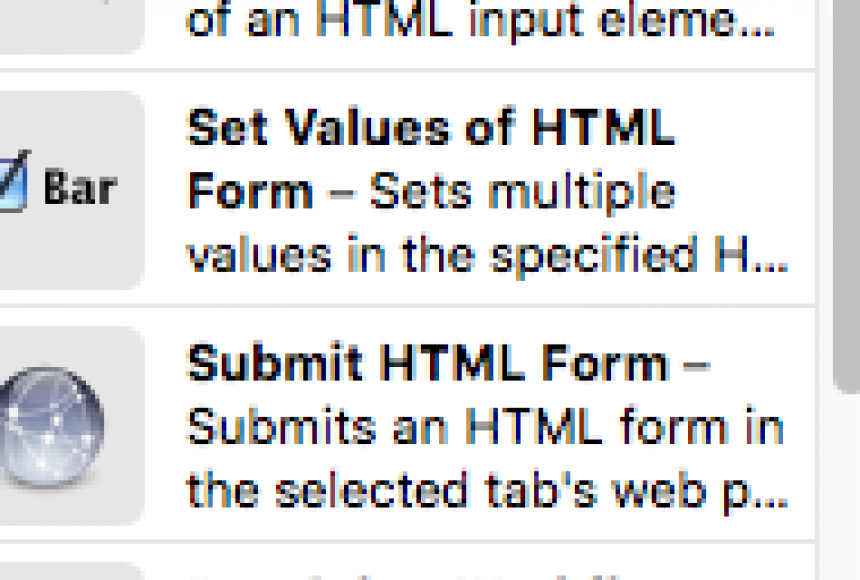Choose the row ending "HTML input eleme..."
Image resolution: width=860 pixels, height=580 pixels.
tap(407, 34)
